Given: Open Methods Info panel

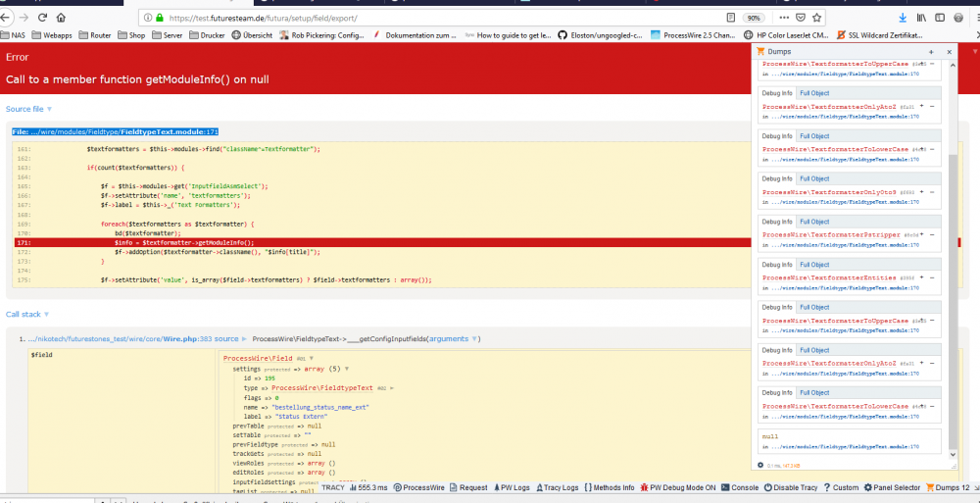Looking at the screenshot, I should 613,487.
